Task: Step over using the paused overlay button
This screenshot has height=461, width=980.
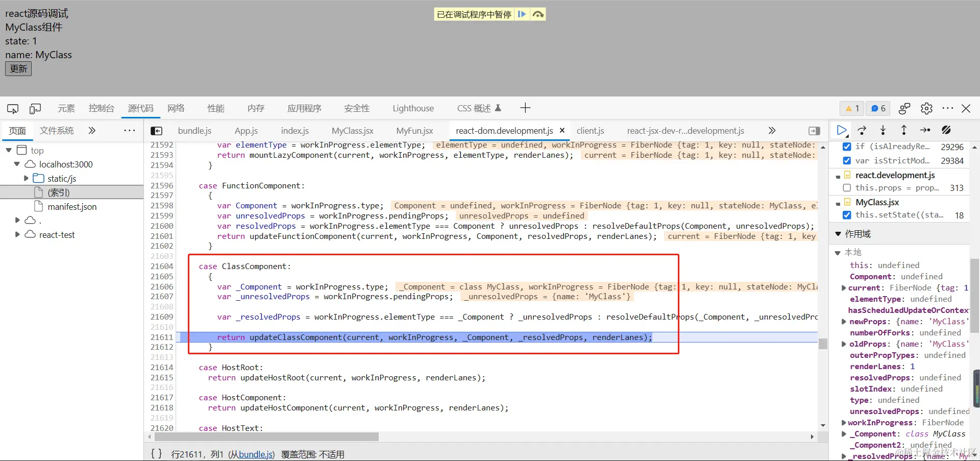Action: 538,14
